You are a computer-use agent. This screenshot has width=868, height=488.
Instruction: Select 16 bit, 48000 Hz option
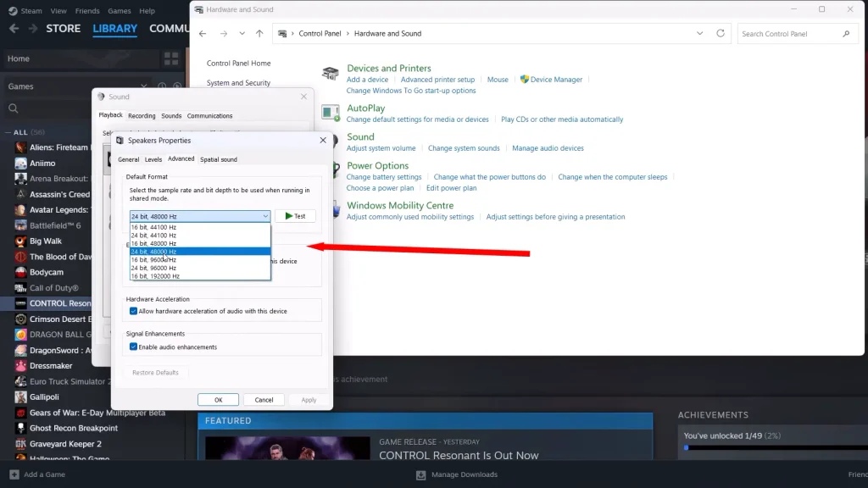(x=200, y=243)
